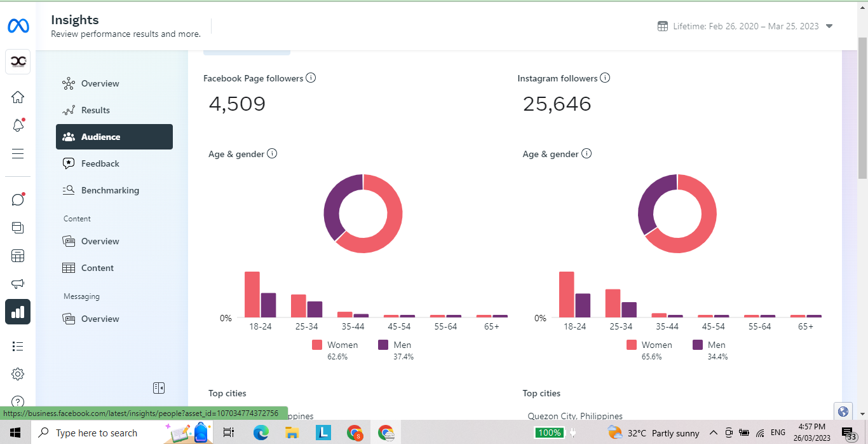Open Overview under Content section
868x444 pixels.
point(114,241)
